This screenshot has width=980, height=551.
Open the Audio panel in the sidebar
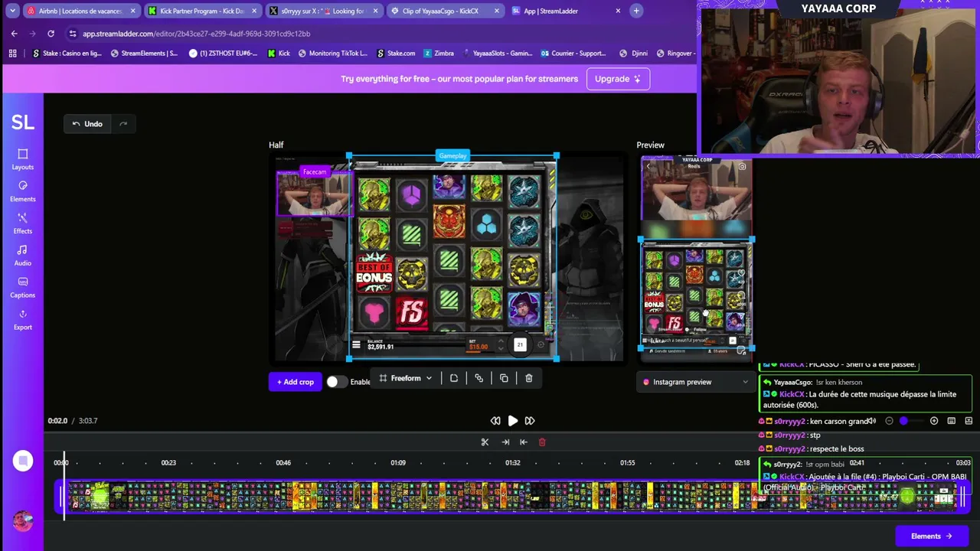point(22,256)
